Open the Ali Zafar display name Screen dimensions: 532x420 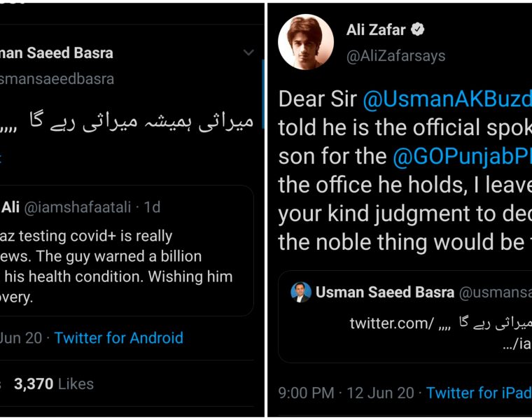tap(377, 29)
